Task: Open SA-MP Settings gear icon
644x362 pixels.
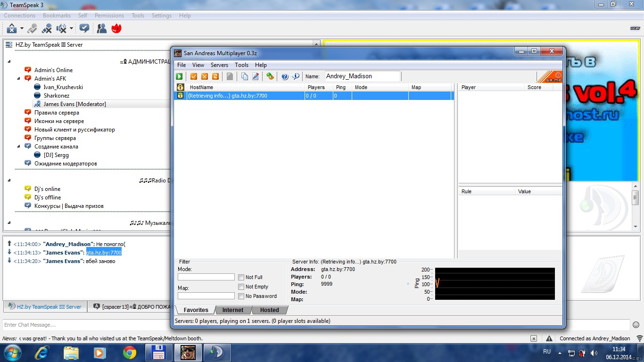Action: 270,76
